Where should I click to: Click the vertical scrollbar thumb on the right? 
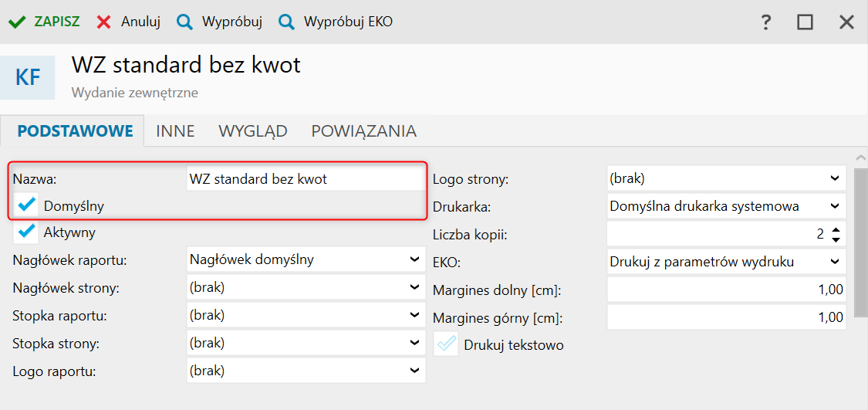(860, 241)
